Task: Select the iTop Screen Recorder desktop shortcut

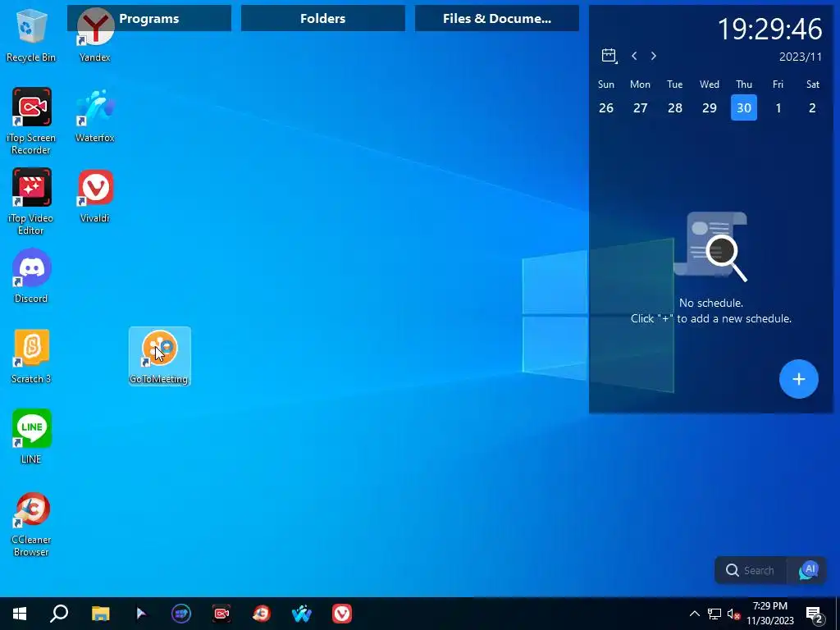Action: tap(30, 121)
